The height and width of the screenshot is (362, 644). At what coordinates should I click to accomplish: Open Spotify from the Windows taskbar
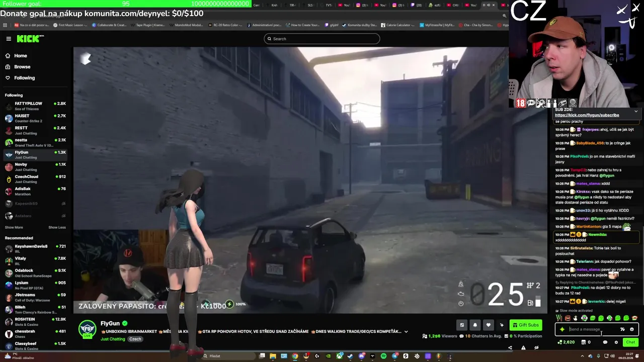(383, 356)
